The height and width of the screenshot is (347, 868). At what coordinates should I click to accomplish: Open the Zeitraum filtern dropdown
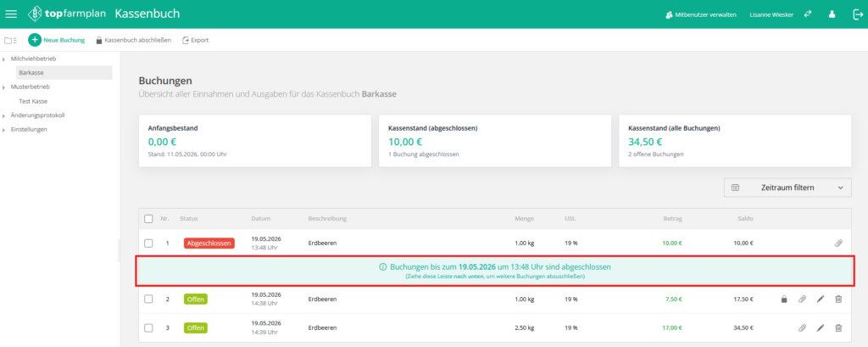point(787,187)
